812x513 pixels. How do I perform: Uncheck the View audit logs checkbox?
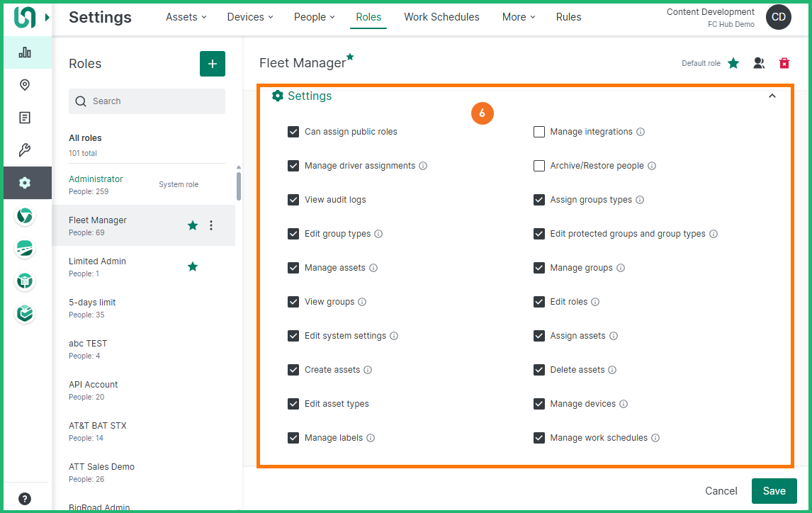click(x=293, y=200)
